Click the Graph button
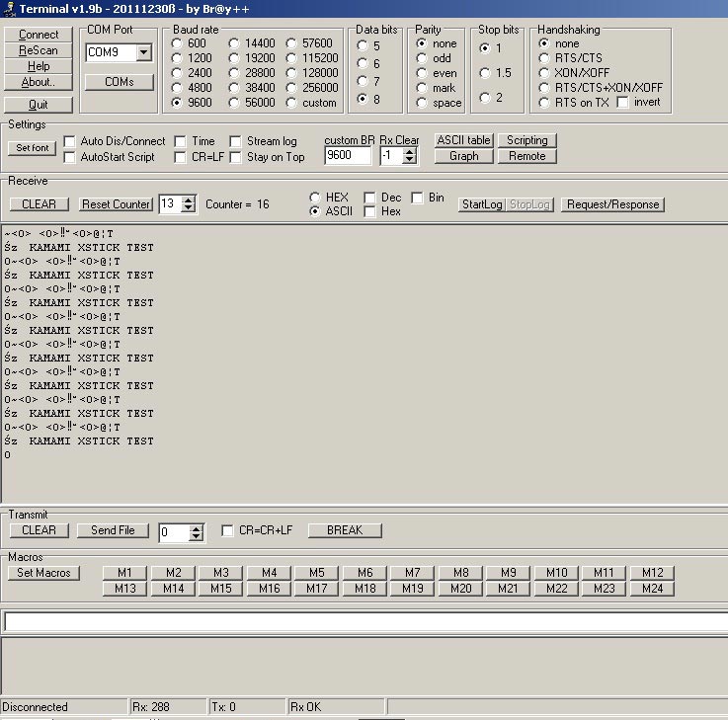The height and width of the screenshot is (720, 728). (463, 156)
